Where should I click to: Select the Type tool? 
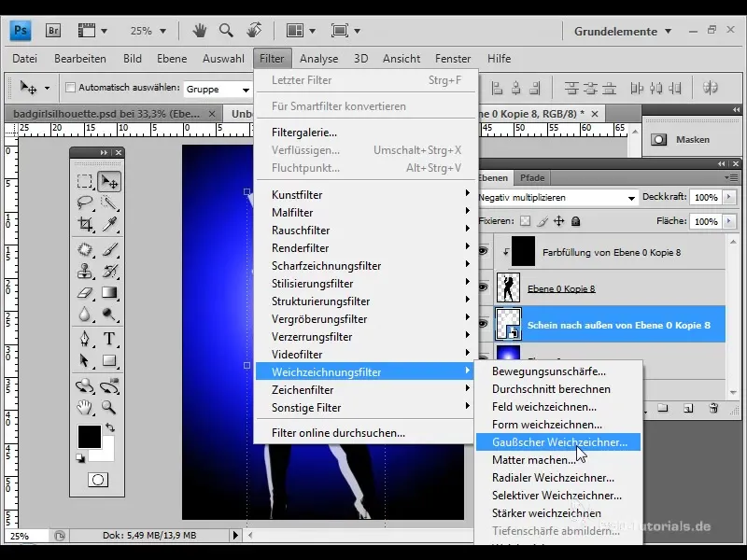[109, 339]
